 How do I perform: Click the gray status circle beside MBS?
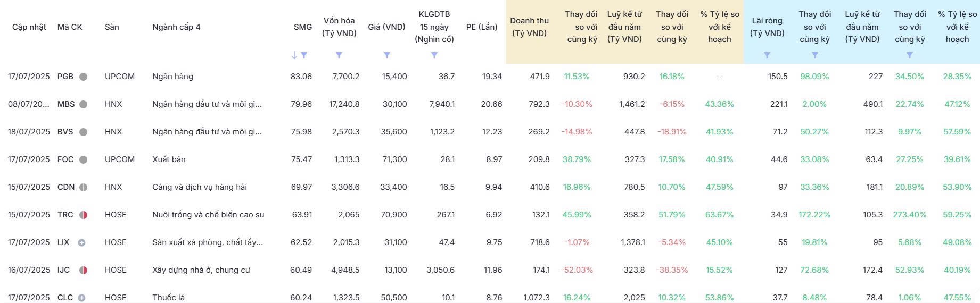[84, 104]
